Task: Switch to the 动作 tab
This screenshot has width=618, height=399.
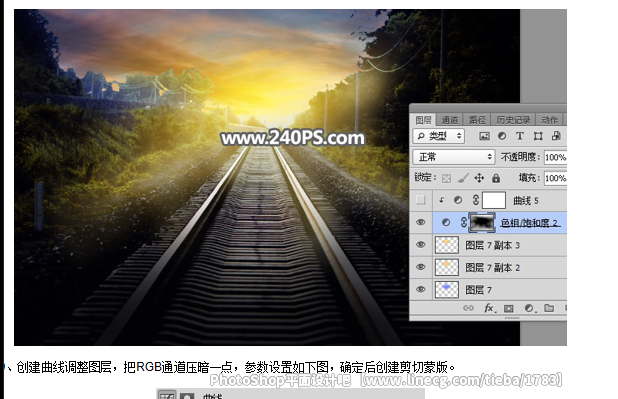Action: 549,120
